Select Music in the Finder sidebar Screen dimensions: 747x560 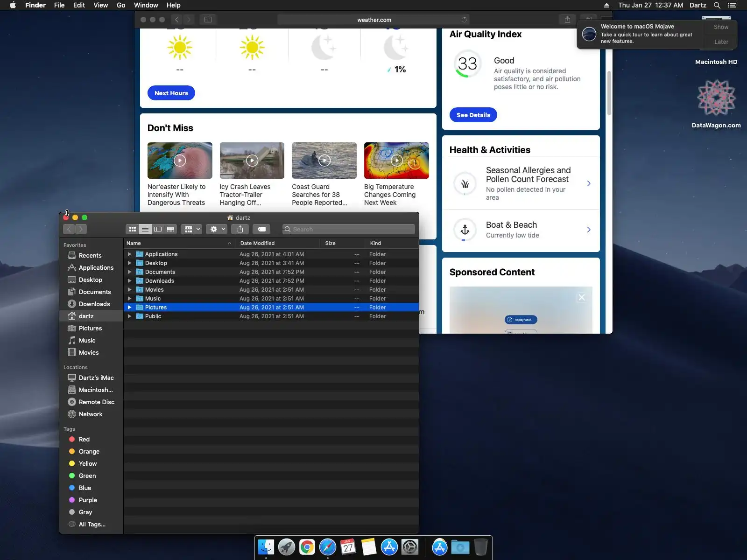[x=91, y=340]
